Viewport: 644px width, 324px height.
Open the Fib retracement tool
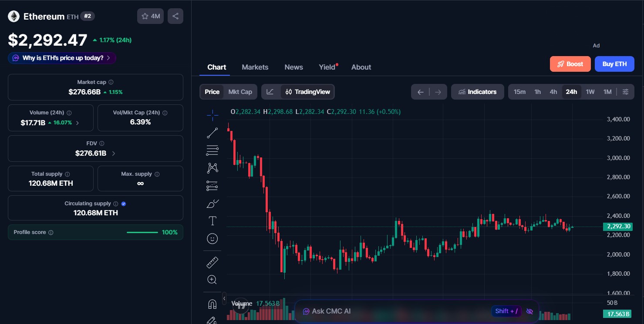212,150
